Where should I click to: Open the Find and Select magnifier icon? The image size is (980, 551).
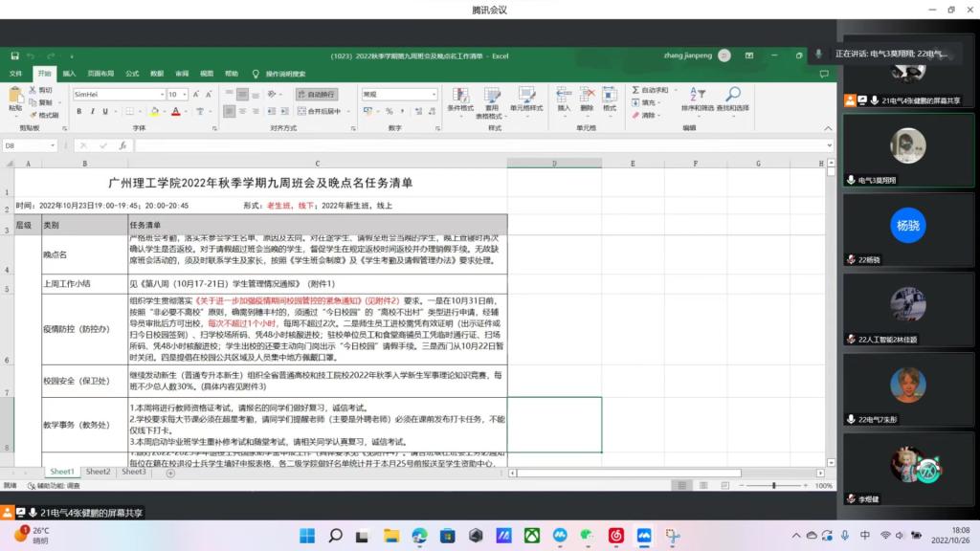[732, 95]
